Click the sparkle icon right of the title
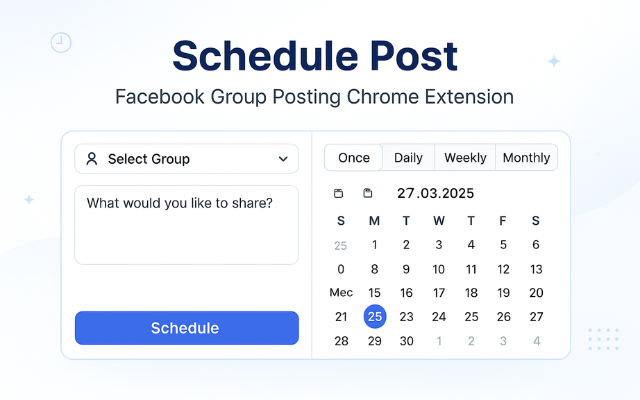This screenshot has height=400, width=640. pos(554,61)
